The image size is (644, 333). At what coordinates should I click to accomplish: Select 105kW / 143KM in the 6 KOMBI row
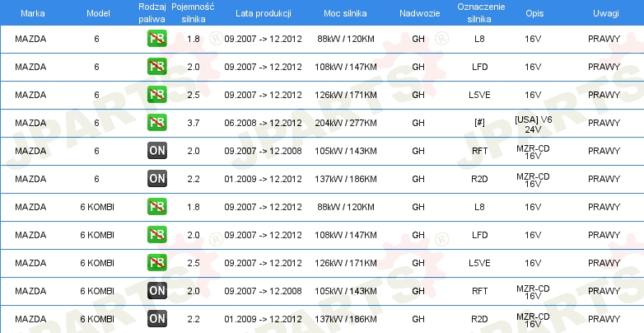(x=346, y=291)
